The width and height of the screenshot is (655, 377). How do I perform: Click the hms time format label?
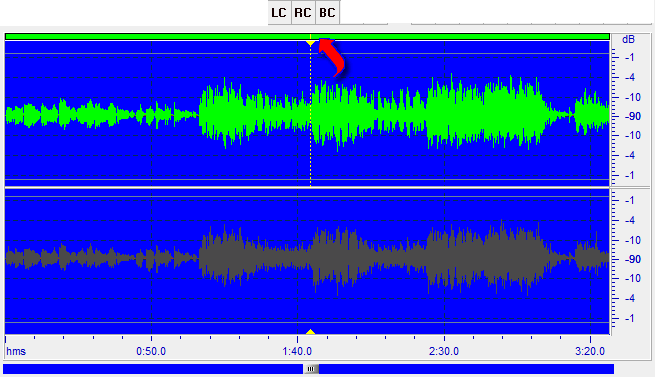pos(16,351)
